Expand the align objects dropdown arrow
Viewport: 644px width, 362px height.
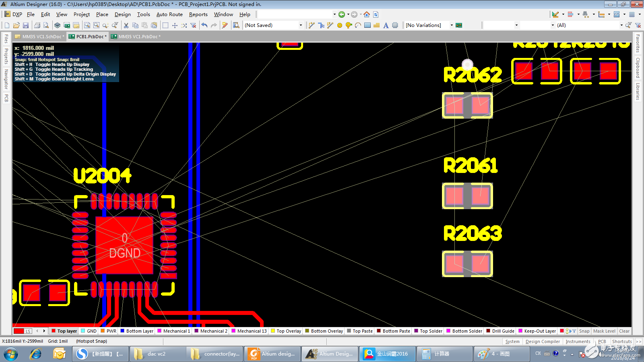pos(578,14)
